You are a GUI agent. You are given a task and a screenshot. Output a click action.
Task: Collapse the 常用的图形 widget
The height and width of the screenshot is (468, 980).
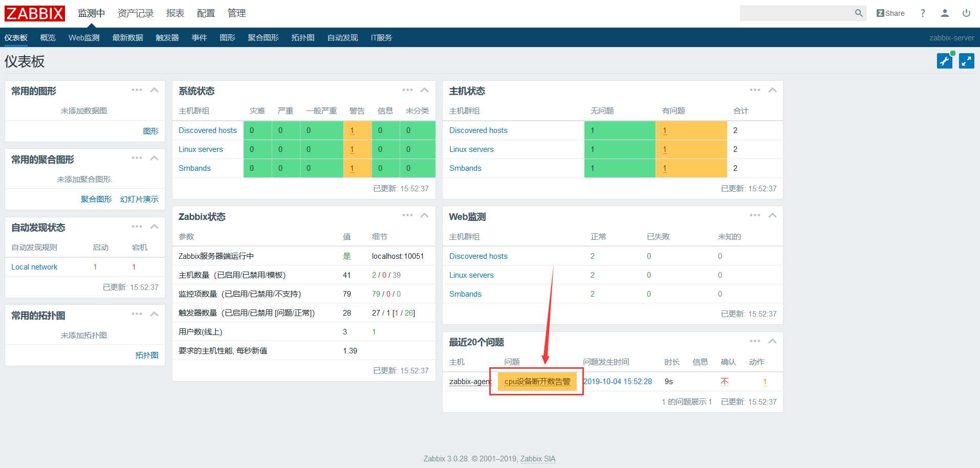(x=154, y=90)
